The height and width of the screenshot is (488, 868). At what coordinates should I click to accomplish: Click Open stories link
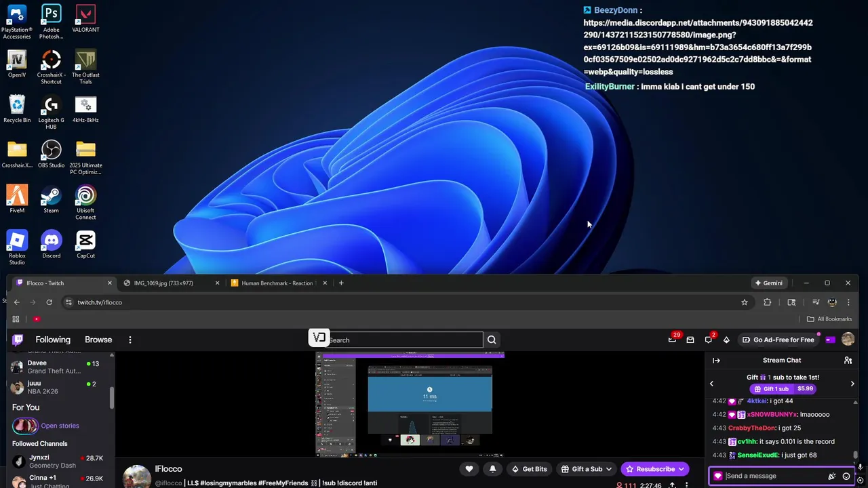(x=60, y=426)
